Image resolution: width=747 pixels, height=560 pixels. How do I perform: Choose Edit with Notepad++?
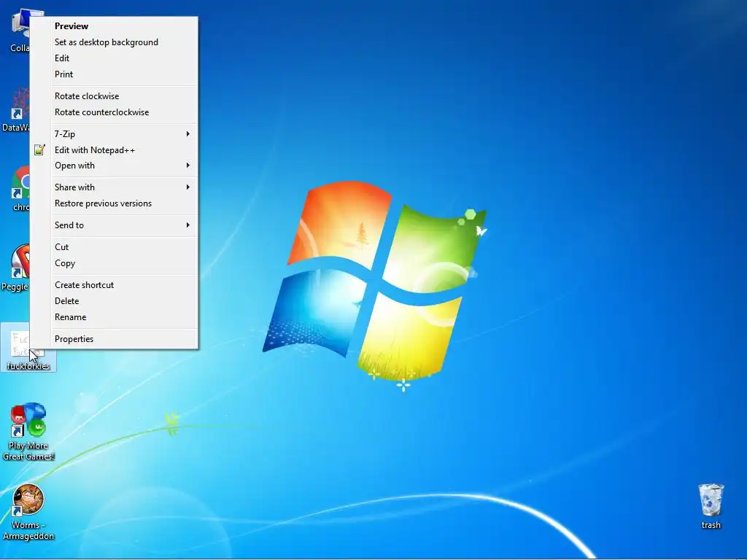[114, 150]
